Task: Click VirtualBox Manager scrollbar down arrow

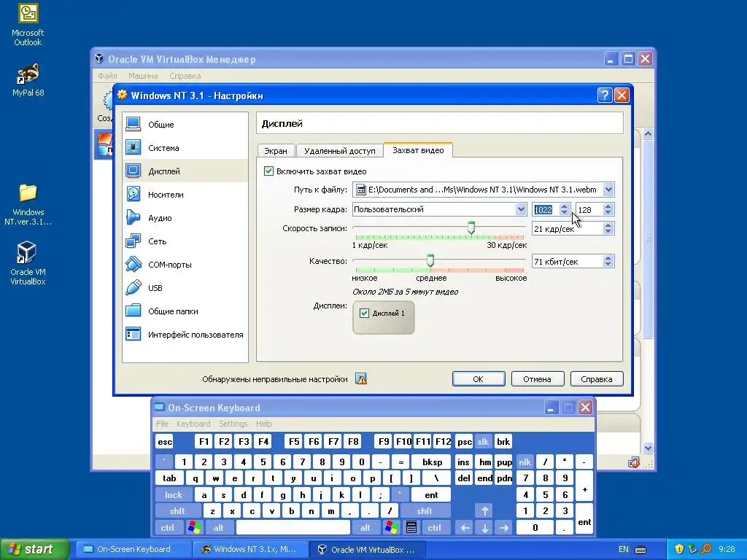Action: point(648,448)
